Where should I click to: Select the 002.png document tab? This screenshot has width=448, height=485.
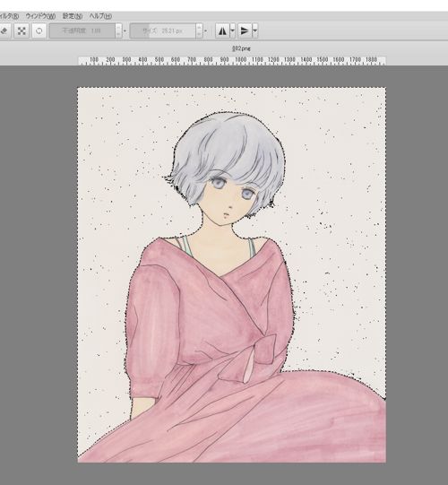click(x=241, y=48)
